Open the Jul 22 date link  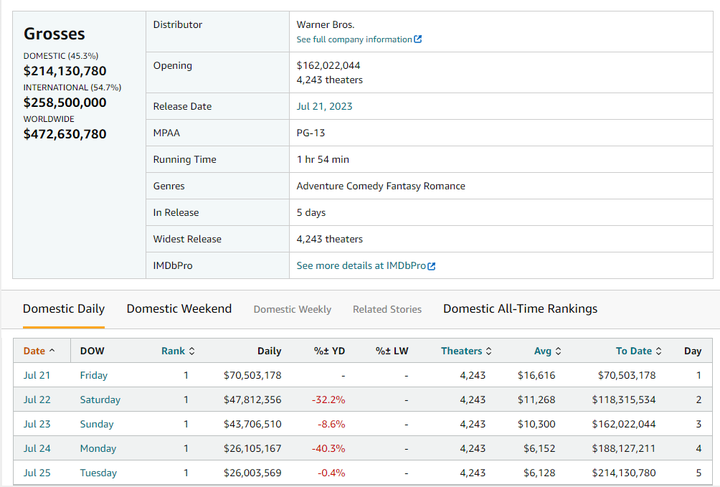(37, 400)
